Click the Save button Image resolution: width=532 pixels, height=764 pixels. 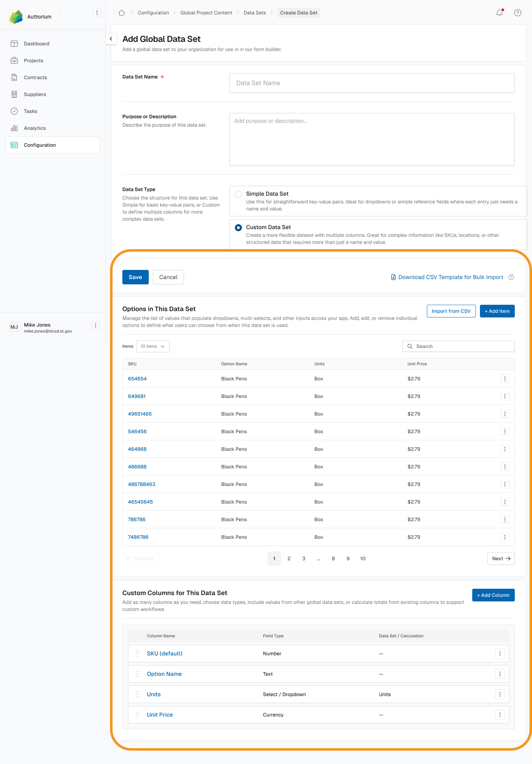(x=135, y=277)
